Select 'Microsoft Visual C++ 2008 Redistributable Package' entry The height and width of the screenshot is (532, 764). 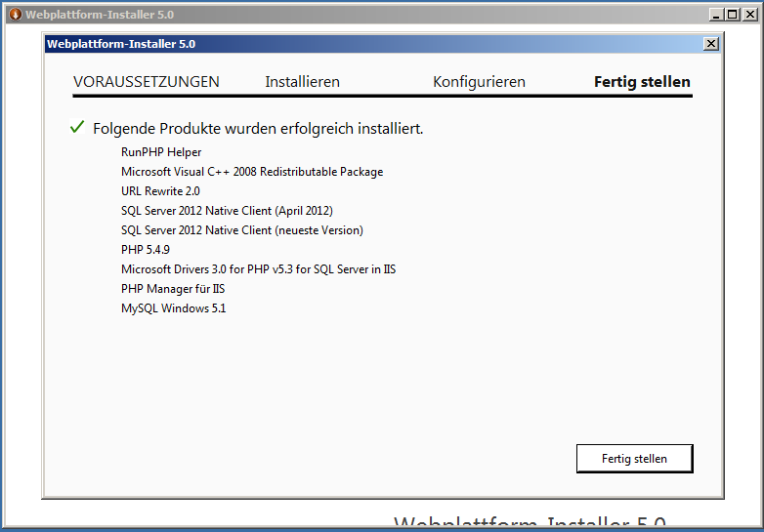[x=252, y=172]
